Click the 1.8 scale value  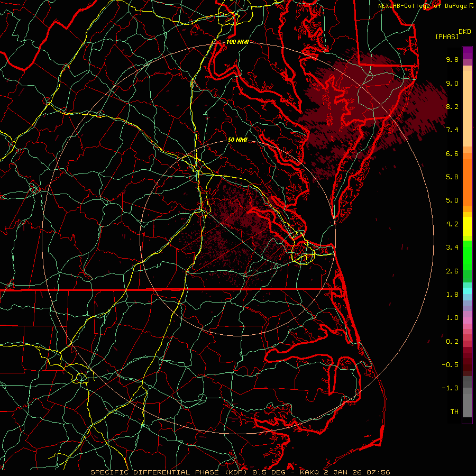coord(452,295)
